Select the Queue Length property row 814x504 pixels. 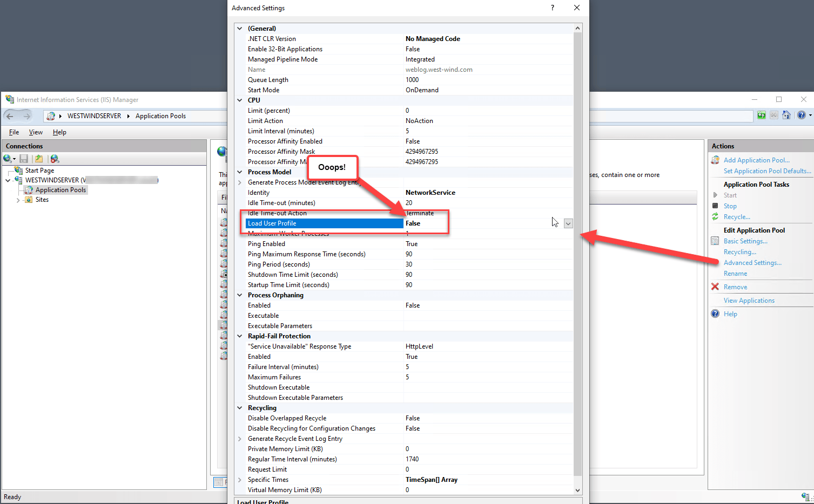[409, 80]
